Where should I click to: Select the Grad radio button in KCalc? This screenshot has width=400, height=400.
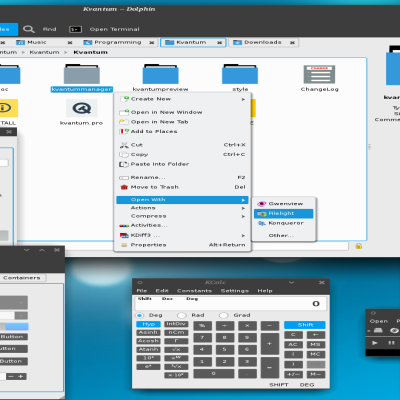(224, 315)
